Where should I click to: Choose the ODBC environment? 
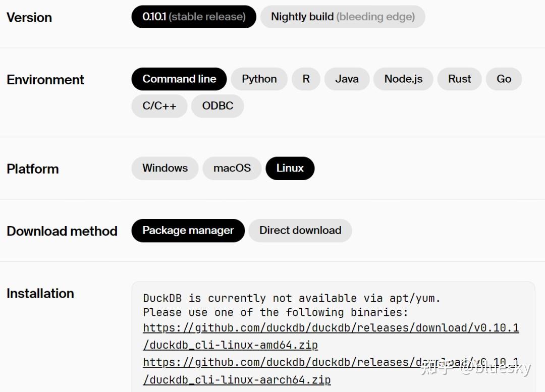(x=217, y=106)
